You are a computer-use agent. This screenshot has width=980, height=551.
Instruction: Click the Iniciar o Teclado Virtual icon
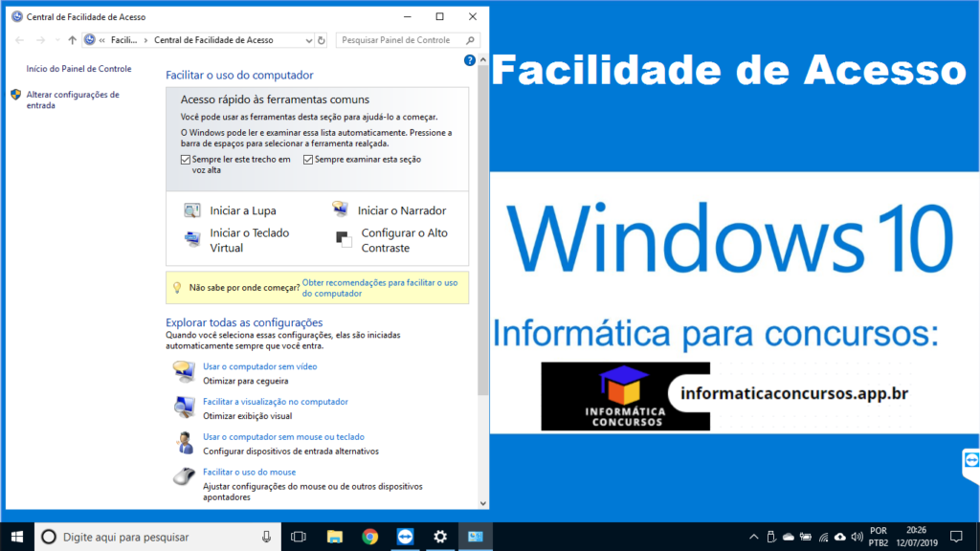[x=192, y=237]
